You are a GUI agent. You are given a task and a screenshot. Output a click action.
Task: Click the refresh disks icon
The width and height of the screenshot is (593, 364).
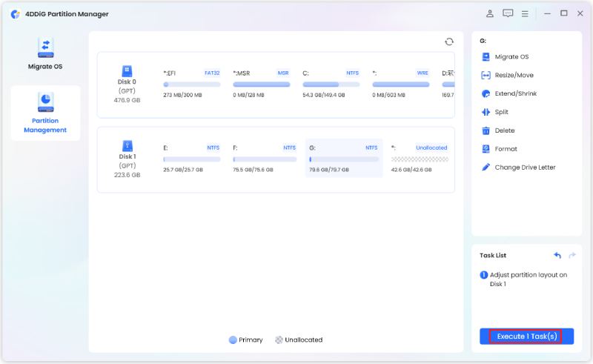pyautogui.click(x=449, y=42)
